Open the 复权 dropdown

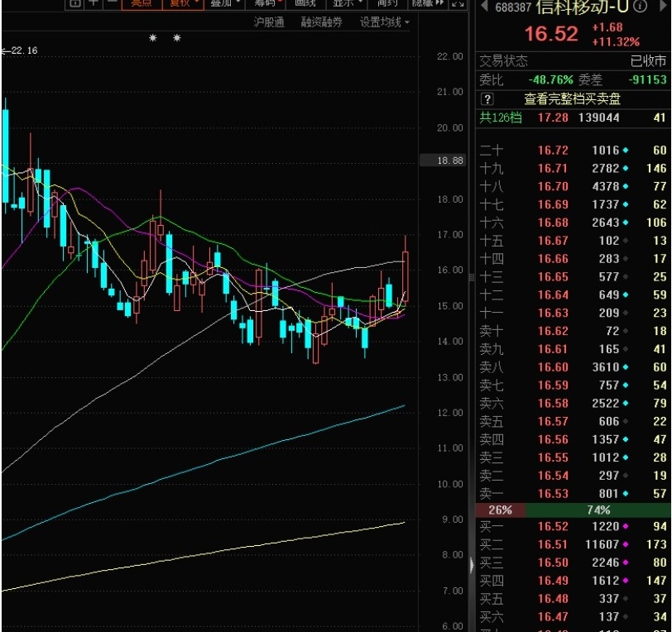185,3
